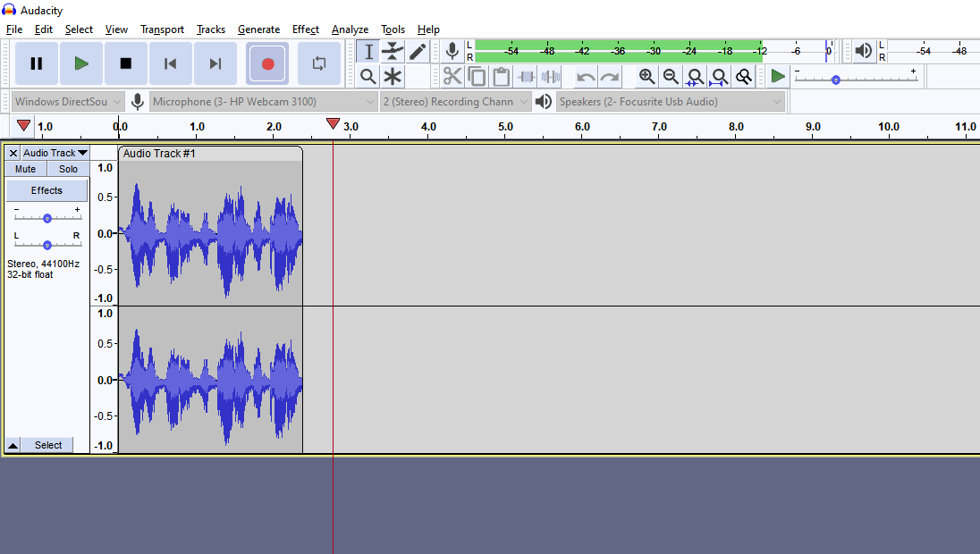Select the Multi-tool asterisk icon
This screenshot has height=554, width=980.
click(393, 77)
